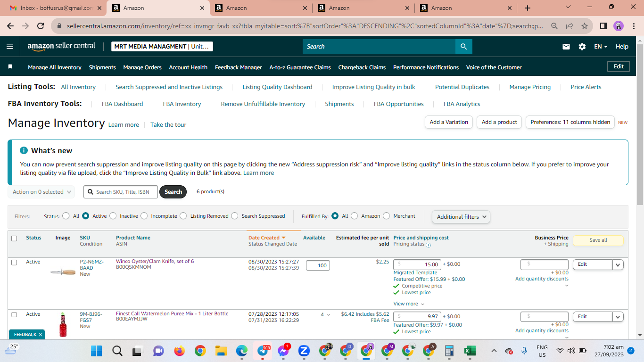
Task: Open File Explorer from the taskbar
Action: [221, 351]
